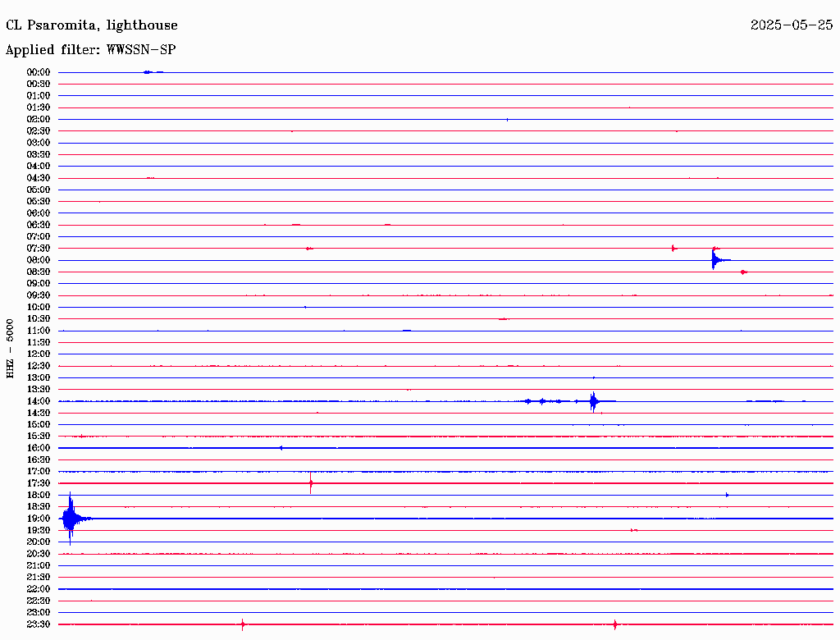840x640 pixels.
Task: Click the date label 2025-05-25
Action: point(792,25)
